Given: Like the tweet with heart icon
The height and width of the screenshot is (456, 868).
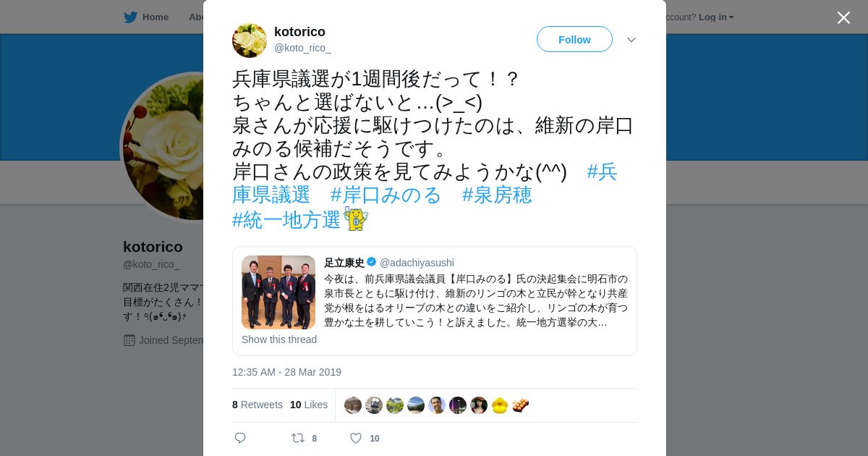Looking at the screenshot, I should 356,438.
